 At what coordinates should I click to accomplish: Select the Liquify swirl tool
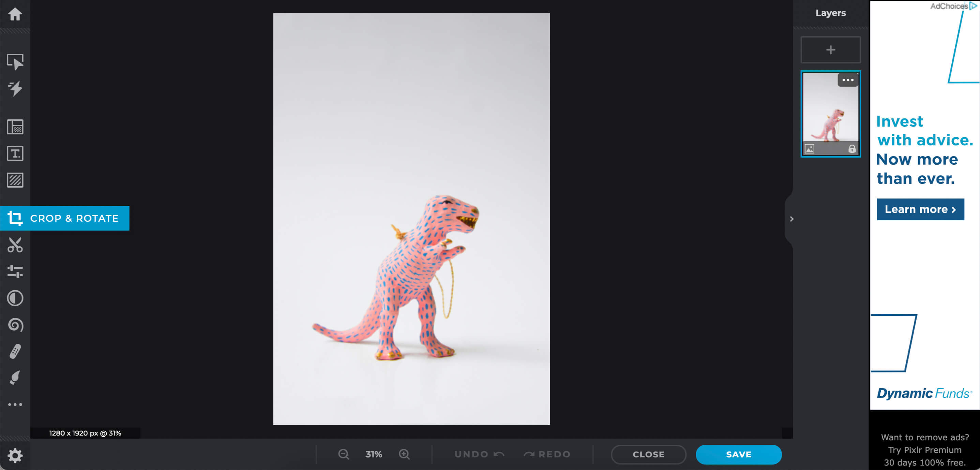pyautogui.click(x=15, y=325)
